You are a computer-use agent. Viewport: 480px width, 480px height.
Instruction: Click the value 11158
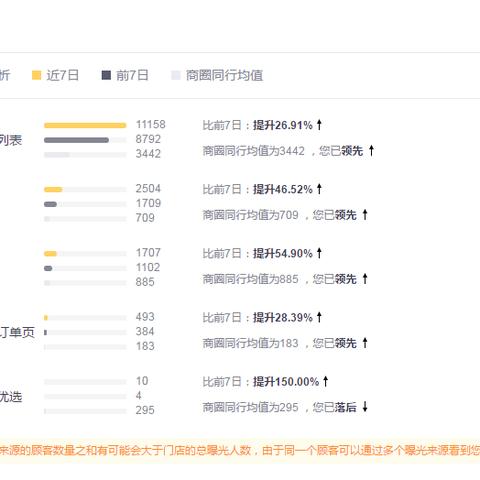click(151, 125)
